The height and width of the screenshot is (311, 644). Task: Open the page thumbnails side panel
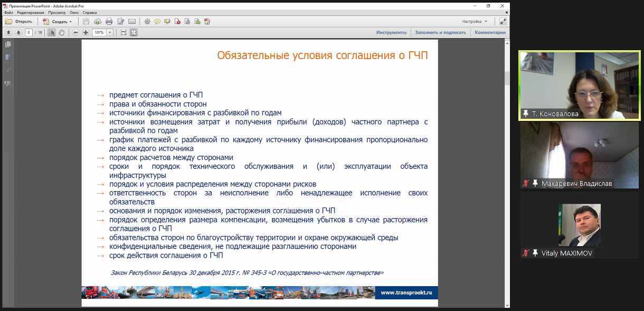point(8,45)
